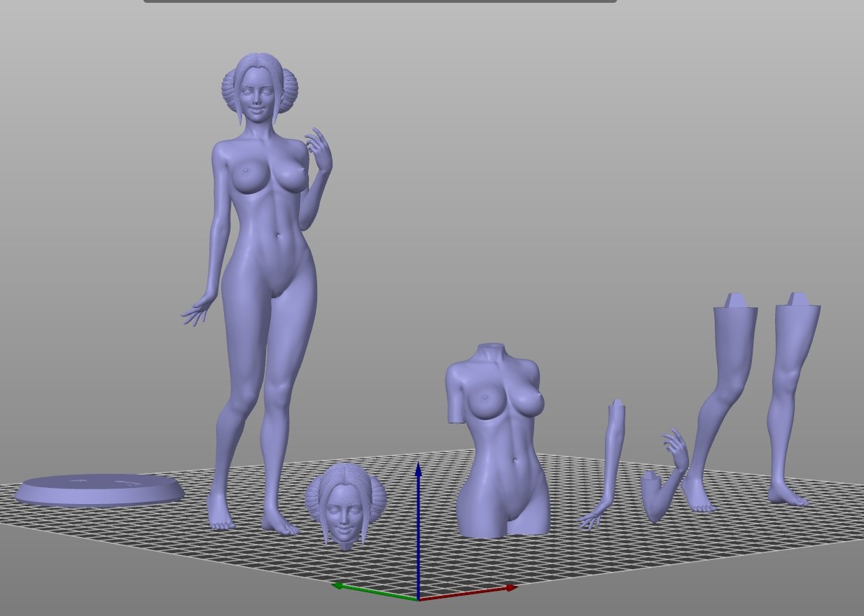864x616 pixels.
Task: Click the connector peg atop rightmost leg
Action: pos(799,300)
